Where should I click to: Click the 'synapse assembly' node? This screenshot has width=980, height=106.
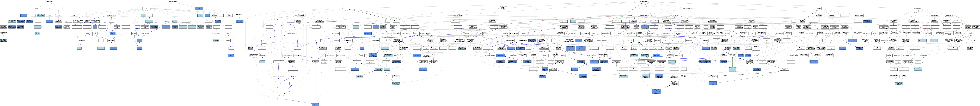click(x=511, y=48)
